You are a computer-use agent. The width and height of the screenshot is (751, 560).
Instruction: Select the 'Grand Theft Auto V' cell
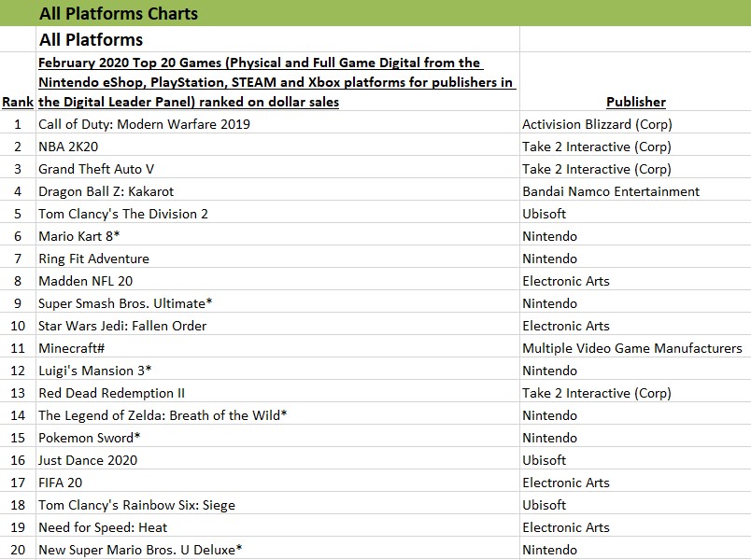96,169
